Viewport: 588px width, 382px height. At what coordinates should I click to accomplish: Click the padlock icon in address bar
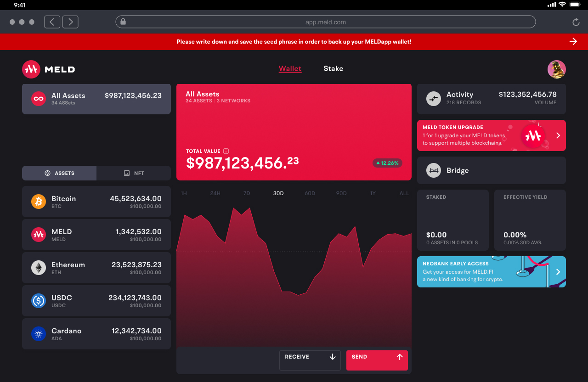coord(123,22)
